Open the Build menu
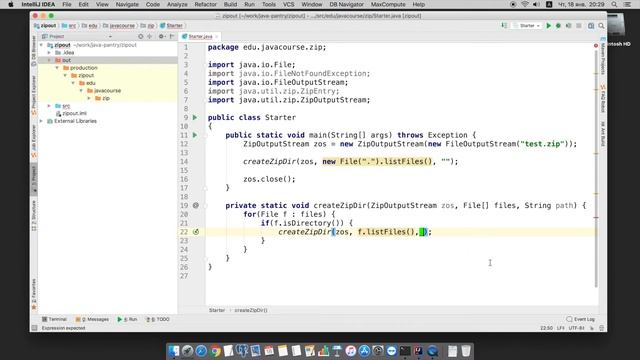640x360 pixels. (x=230, y=4)
